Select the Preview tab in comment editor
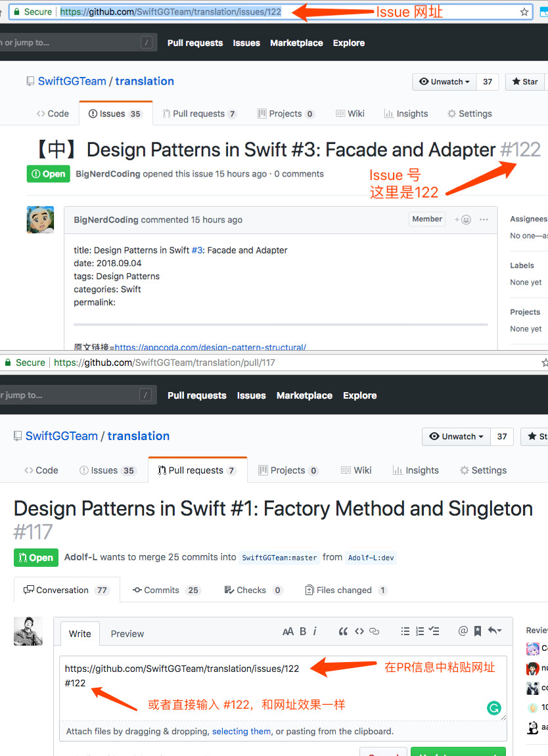Image resolution: width=548 pixels, height=756 pixels. click(127, 634)
